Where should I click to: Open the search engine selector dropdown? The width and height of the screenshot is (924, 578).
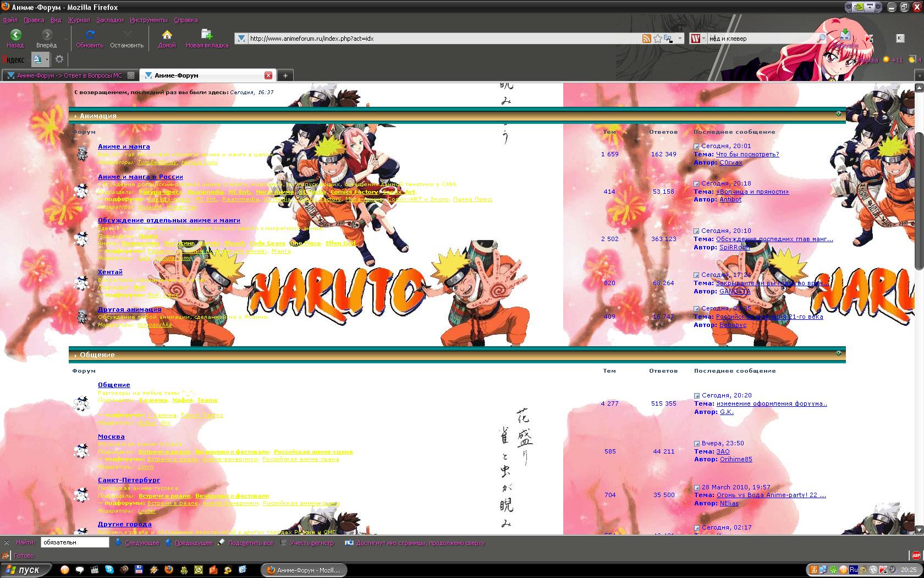698,39
